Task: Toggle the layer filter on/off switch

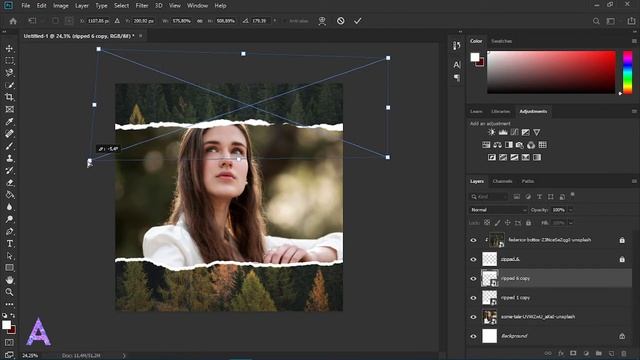Action: (x=573, y=195)
